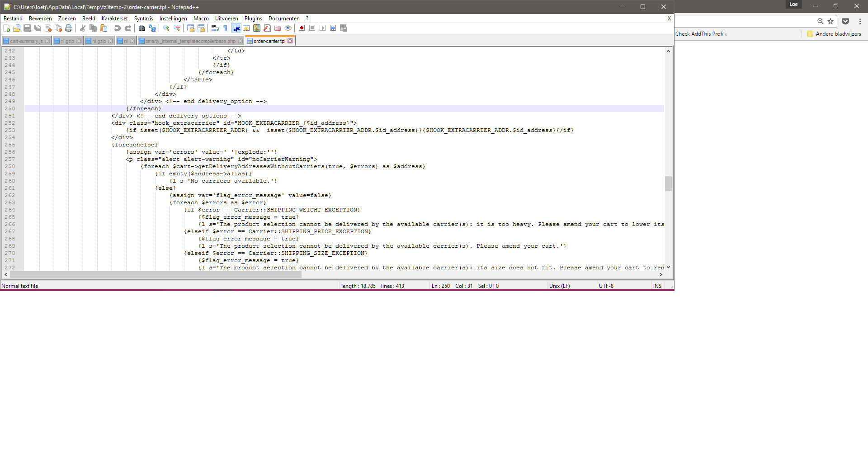Click the Copy toolbar icon

(93, 28)
